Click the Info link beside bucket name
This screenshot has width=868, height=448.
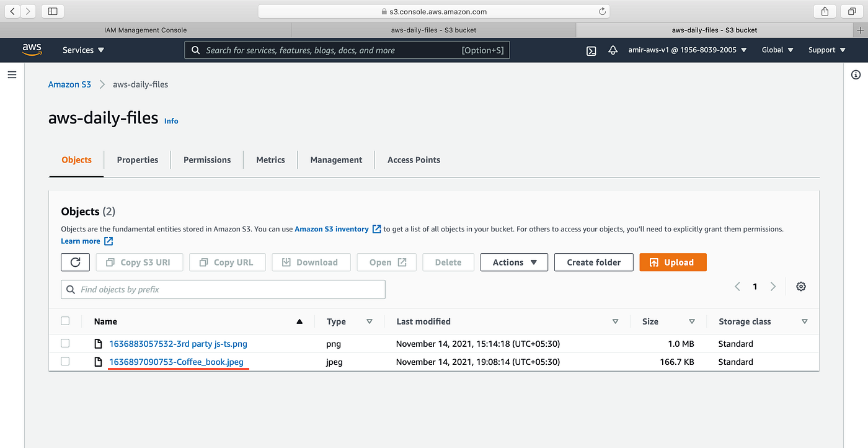tap(171, 121)
